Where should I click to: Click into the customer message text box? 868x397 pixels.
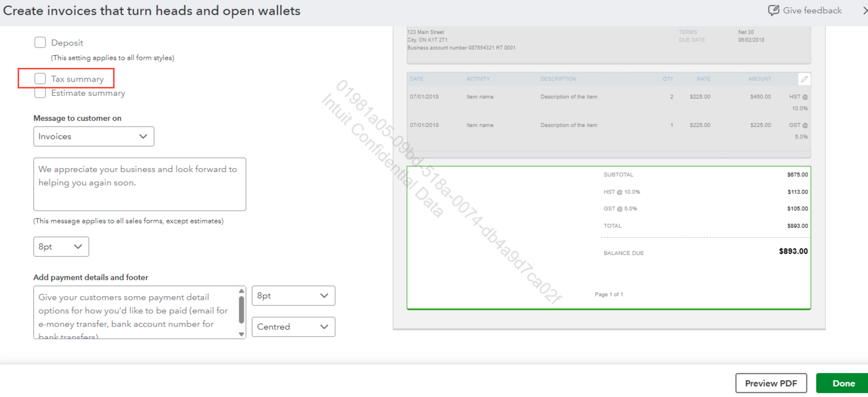140,184
